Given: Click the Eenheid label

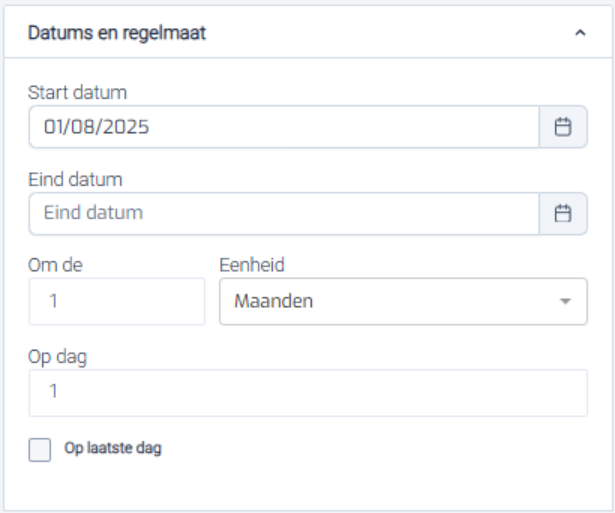Looking at the screenshot, I should tap(251, 265).
